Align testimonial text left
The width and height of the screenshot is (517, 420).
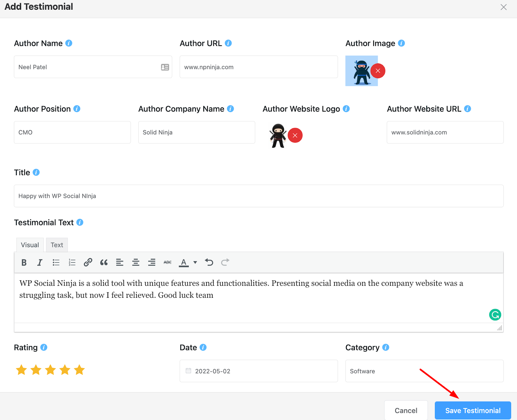[120, 262]
